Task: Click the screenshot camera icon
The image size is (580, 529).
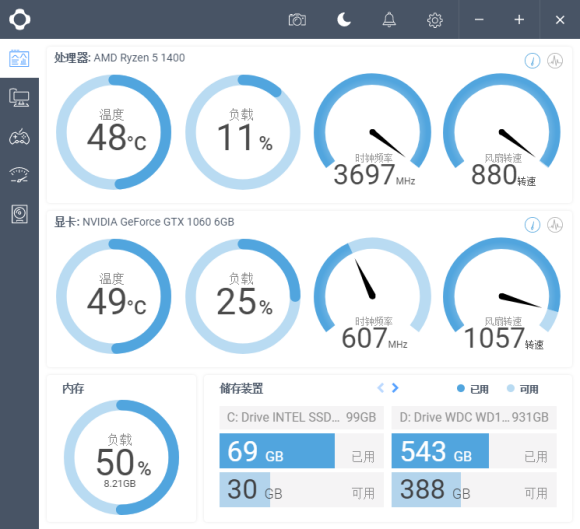Action: click(x=297, y=20)
